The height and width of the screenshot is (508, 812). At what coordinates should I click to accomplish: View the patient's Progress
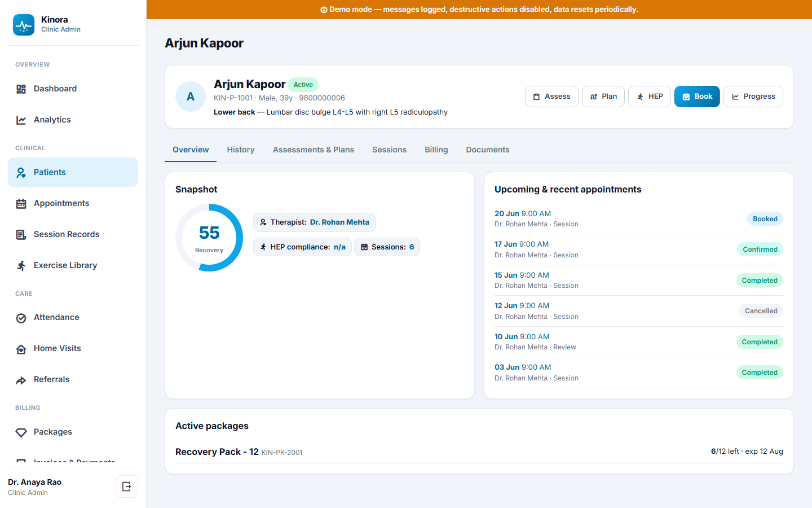pos(753,97)
